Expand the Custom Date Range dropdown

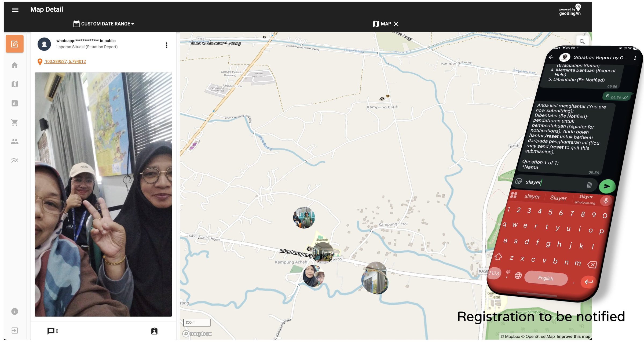tap(104, 24)
